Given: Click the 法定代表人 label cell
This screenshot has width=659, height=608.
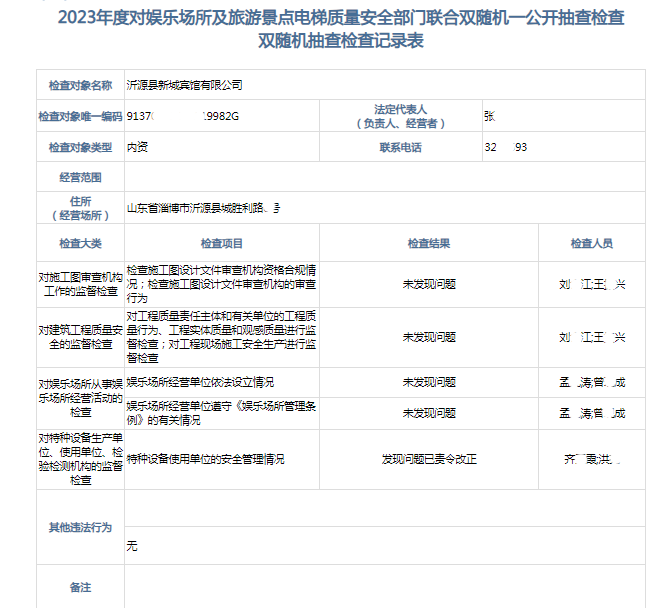Looking at the screenshot, I should (x=400, y=116).
